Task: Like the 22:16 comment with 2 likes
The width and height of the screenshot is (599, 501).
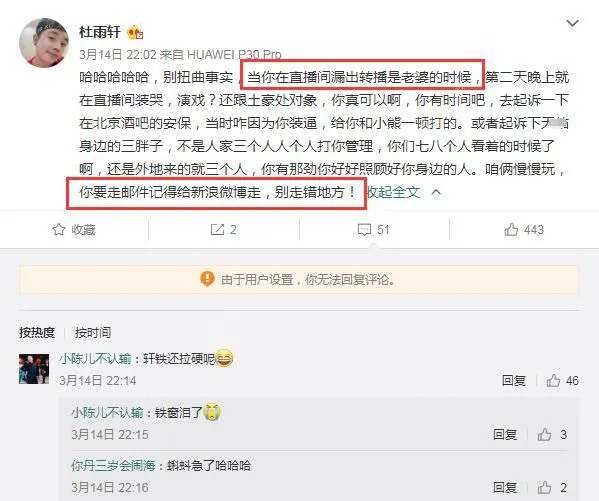Action: point(544,488)
